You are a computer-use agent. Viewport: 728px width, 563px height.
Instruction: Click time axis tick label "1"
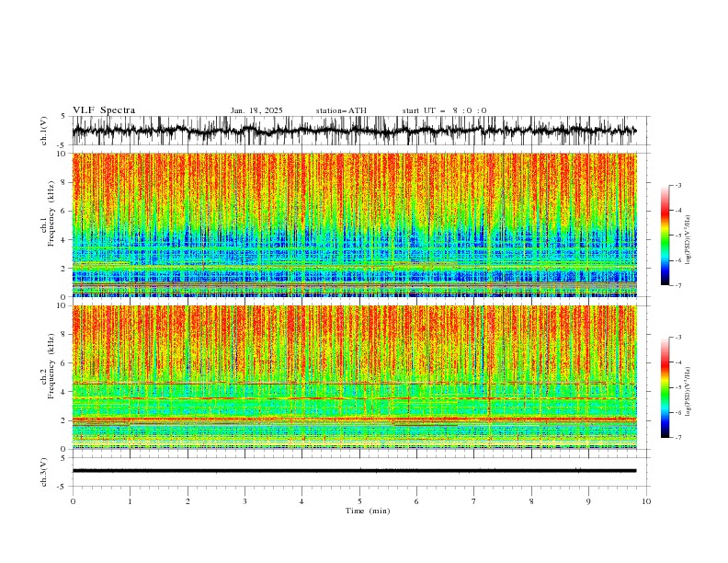pyautogui.click(x=130, y=501)
